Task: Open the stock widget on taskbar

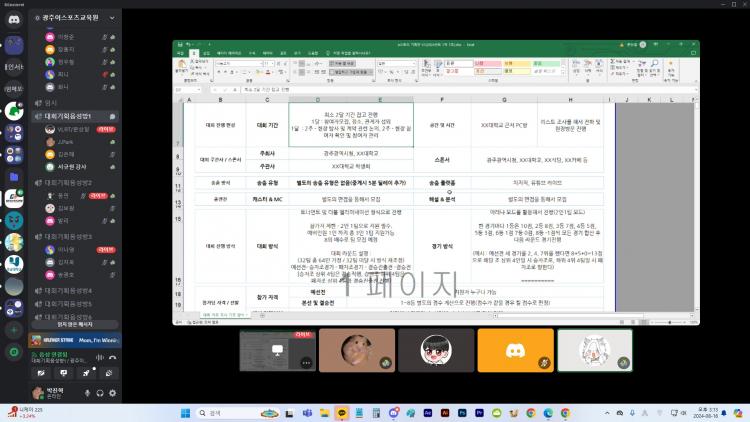Action: [x=26, y=412]
